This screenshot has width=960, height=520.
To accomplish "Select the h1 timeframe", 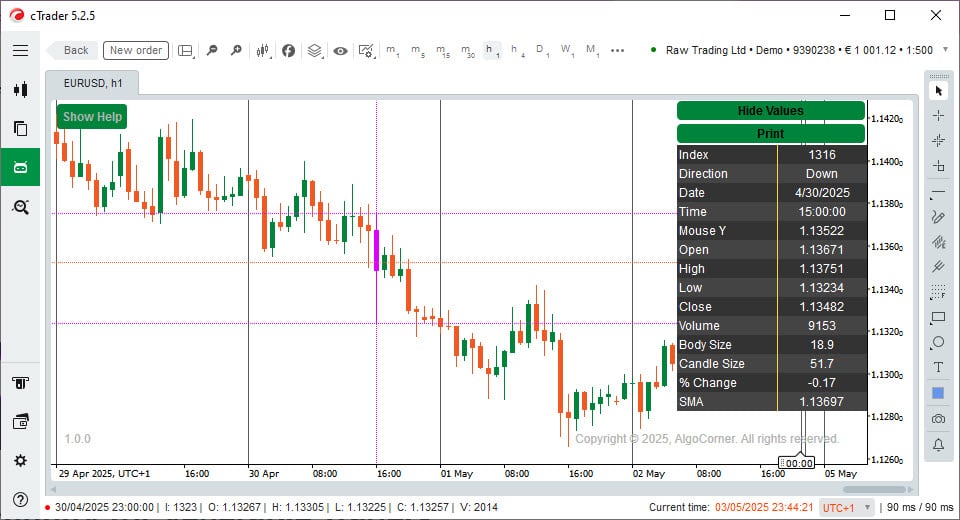I will (x=492, y=51).
